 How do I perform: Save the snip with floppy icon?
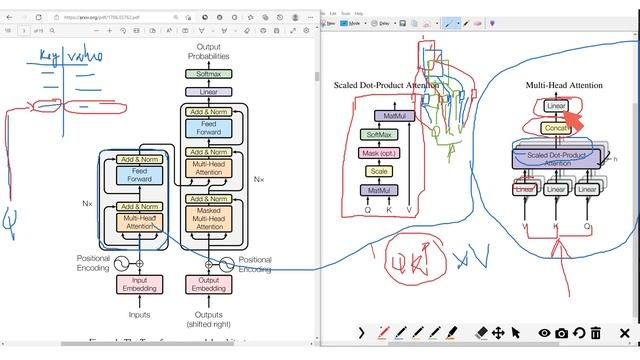(402, 23)
